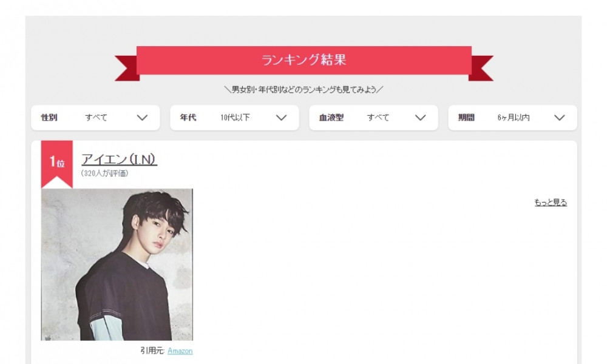Open the 性別 filter dropdown

pos(95,118)
